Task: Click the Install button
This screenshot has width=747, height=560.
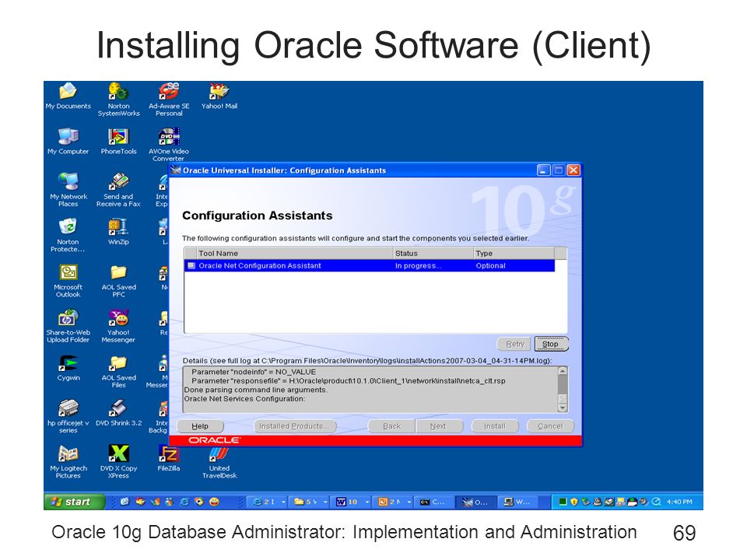Action: [495, 426]
